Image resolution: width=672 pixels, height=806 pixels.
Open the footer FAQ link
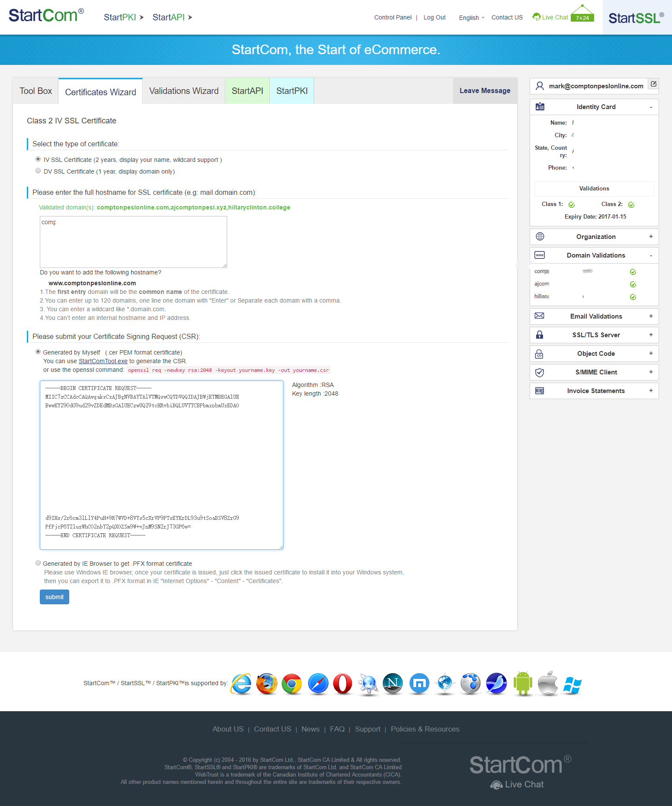(338, 729)
